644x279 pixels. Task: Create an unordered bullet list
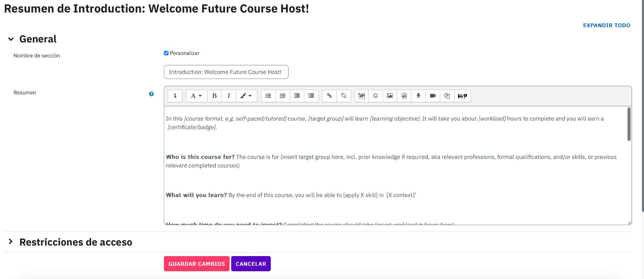pos(268,96)
